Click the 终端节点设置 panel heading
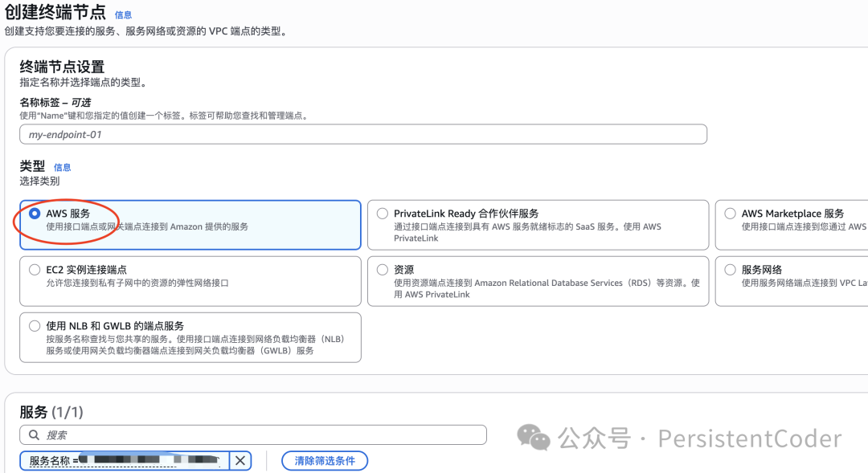The image size is (868, 473). coord(62,67)
